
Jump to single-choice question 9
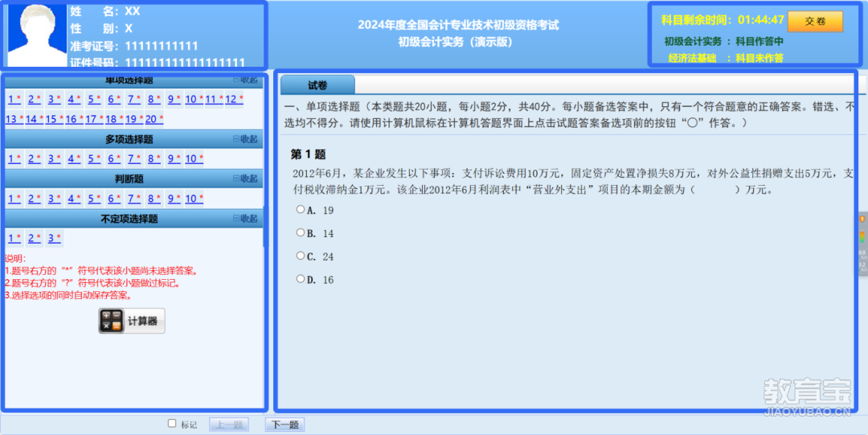pyautogui.click(x=174, y=99)
